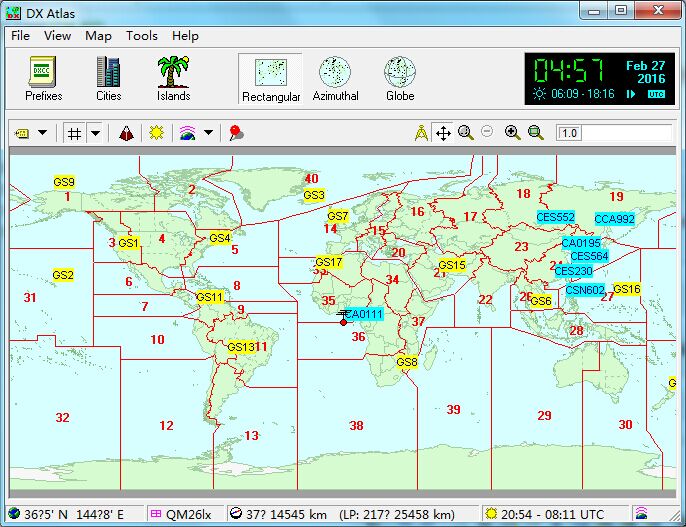Click the GS1 label in western USA
This screenshot has width=686, height=527.
[x=129, y=243]
